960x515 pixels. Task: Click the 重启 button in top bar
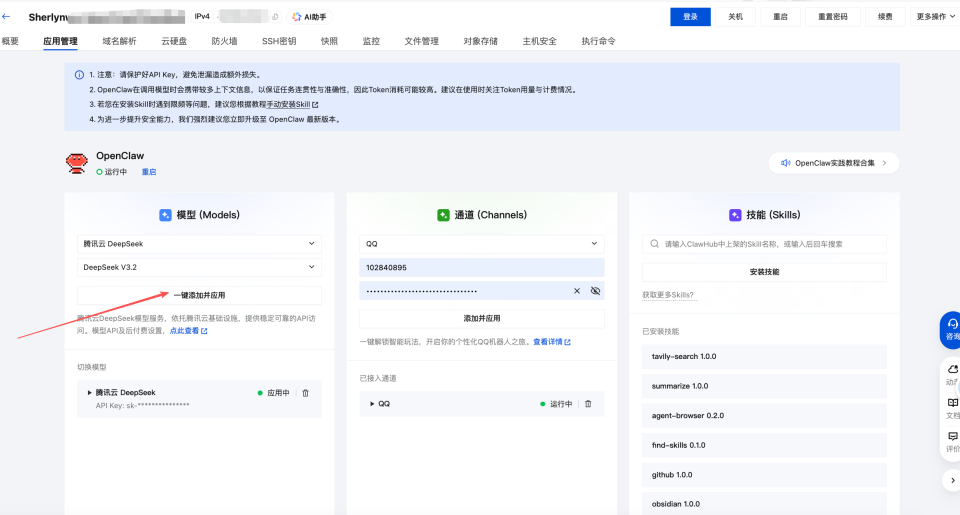pos(781,17)
